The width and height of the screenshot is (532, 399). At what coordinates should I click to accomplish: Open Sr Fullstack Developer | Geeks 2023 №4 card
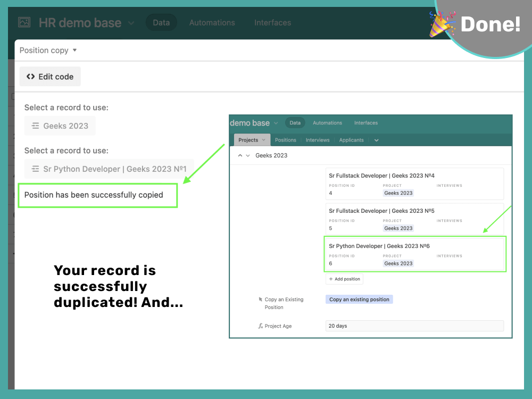click(x=414, y=184)
